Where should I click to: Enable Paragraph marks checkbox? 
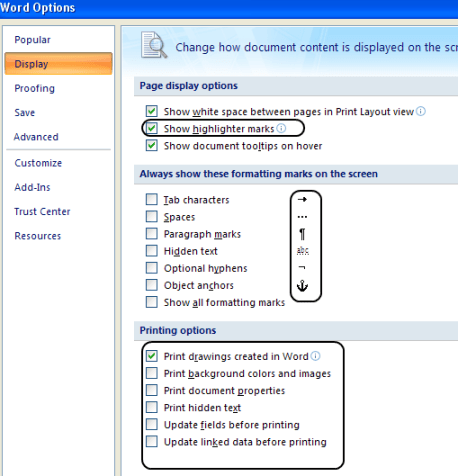click(x=152, y=234)
